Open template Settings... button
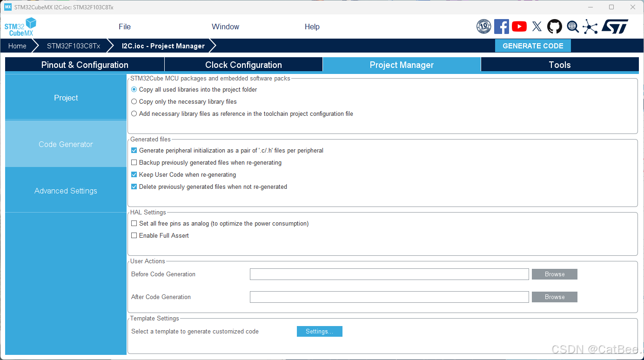Screen dimensions: 644x360 tap(319, 331)
